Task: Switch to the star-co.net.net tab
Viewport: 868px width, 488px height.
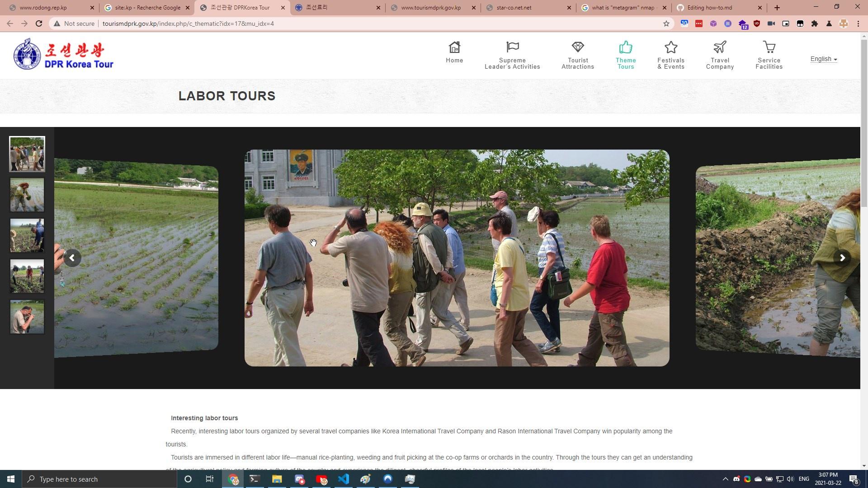Action: [x=514, y=8]
